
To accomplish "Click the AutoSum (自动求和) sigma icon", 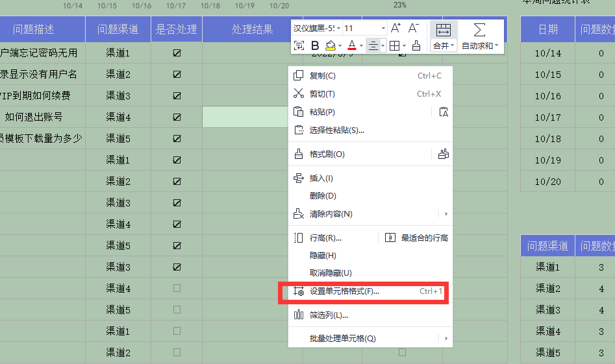I will pyautogui.click(x=479, y=30).
